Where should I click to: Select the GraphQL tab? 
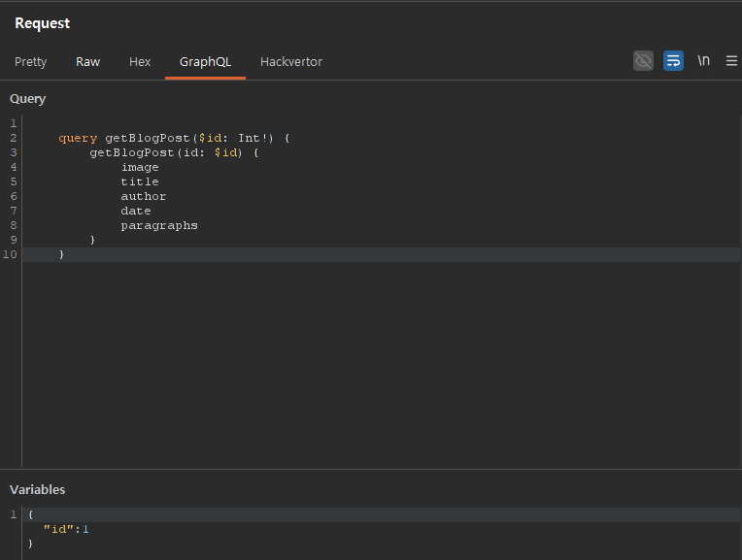click(205, 62)
